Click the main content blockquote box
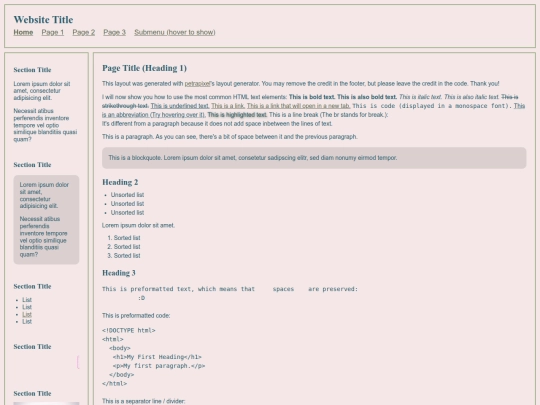This screenshot has width=540, height=405. tap(314, 158)
